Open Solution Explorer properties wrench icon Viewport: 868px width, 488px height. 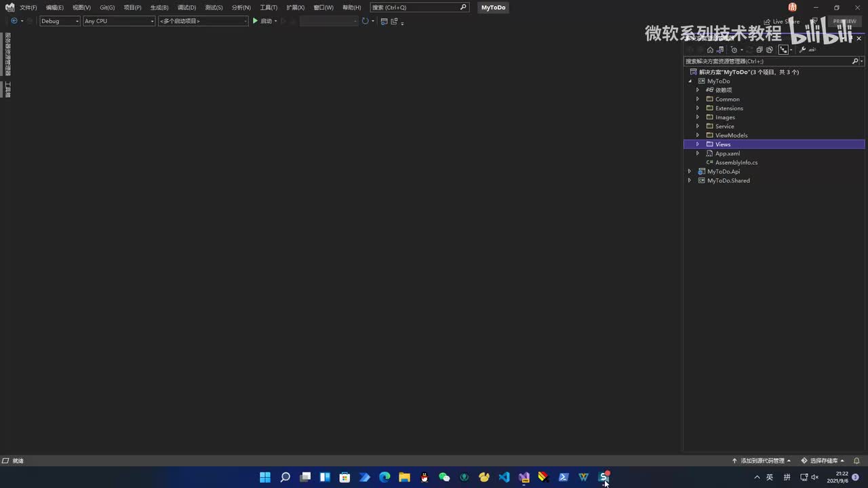802,49
